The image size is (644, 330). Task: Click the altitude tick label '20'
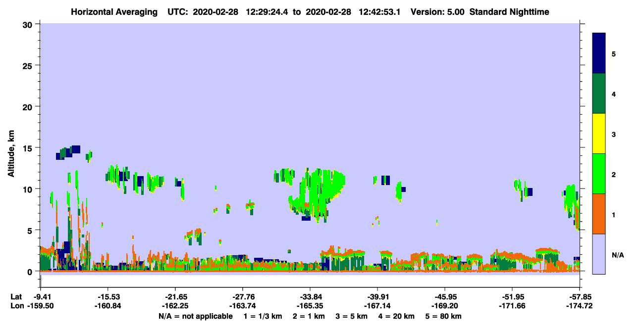(29, 107)
